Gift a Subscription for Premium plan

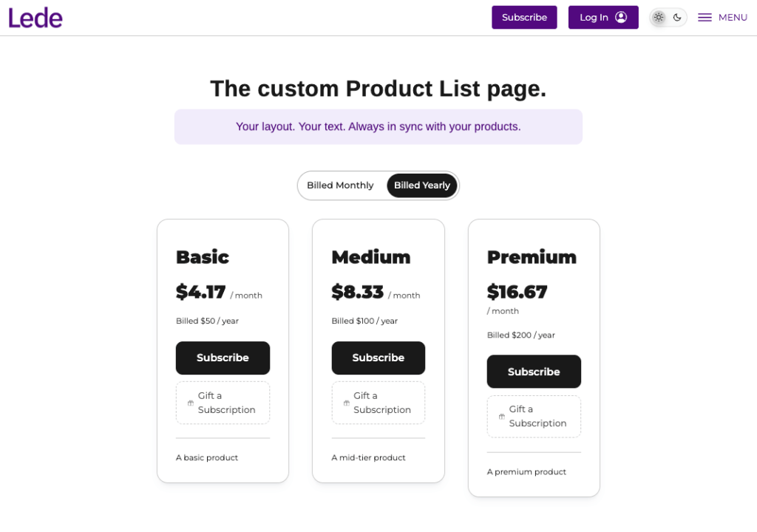pyautogui.click(x=534, y=416)
